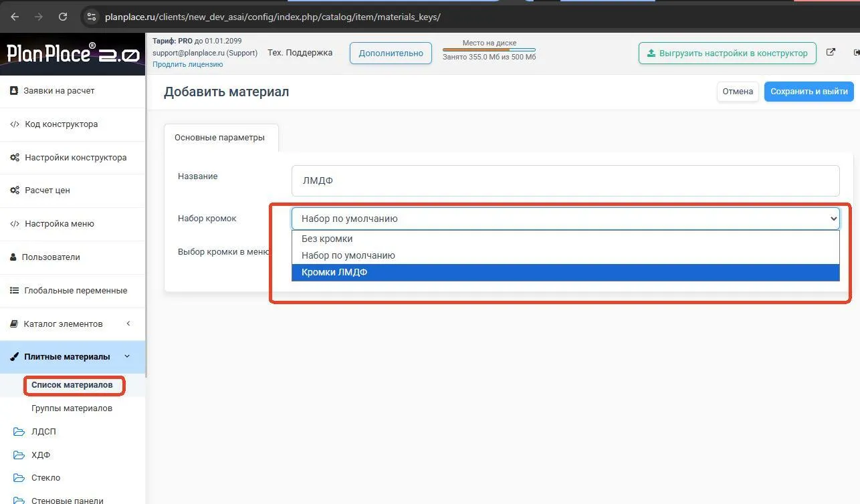
Task: Open the external link icon in the header
Action: pos(831,52)
